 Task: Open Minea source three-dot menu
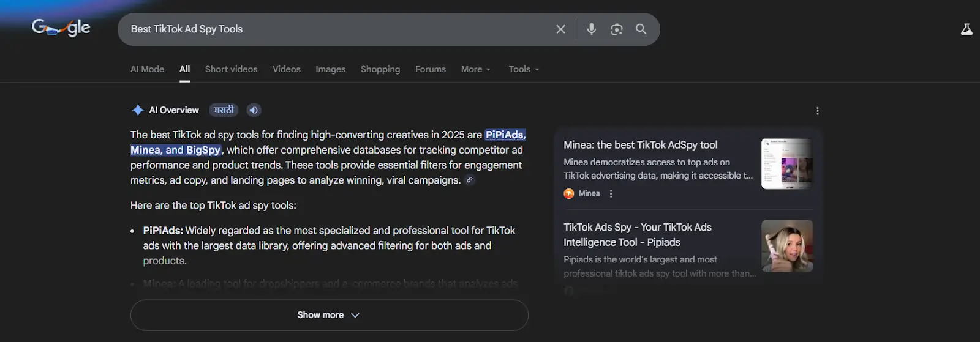click(611, 193)
